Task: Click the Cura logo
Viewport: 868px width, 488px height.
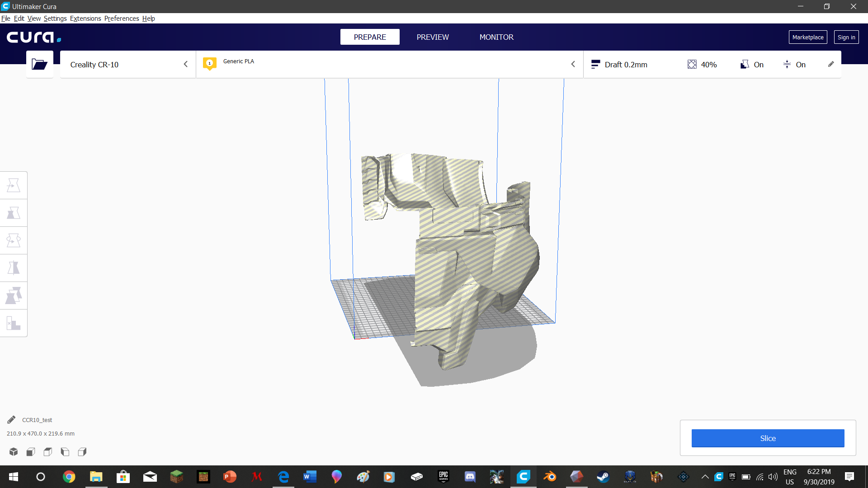Action: tap(34, 37)
